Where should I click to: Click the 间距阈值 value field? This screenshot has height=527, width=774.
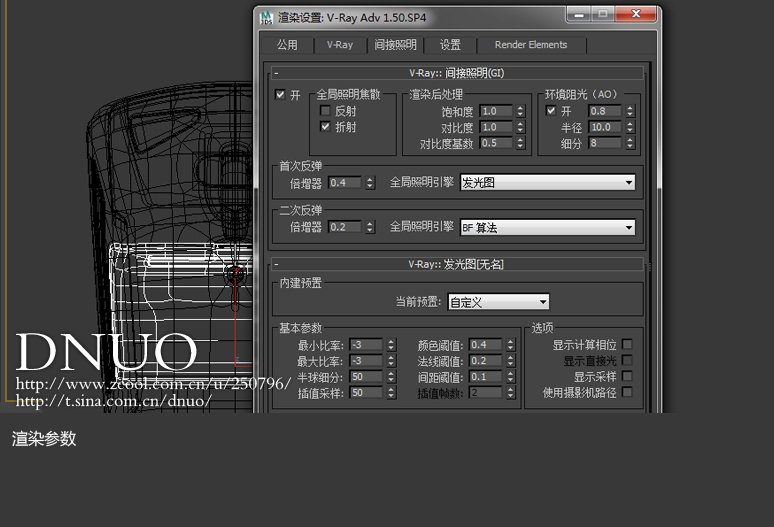[x=486, y=377]
